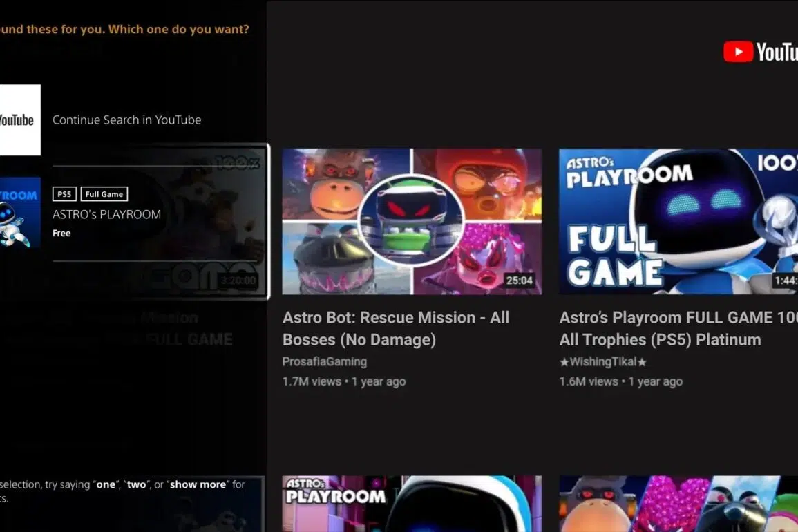Play the Astro's Playroom Full Game thumbnail
The image size is (798, 532).
pos(678,221)
